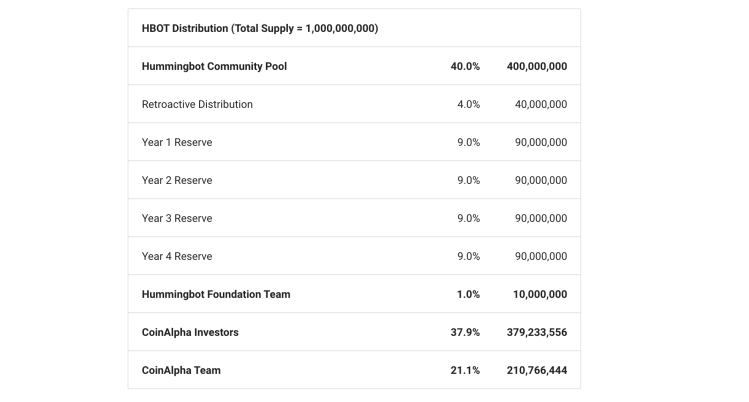Click the Retroactive Distribution row label
Image resolution: width=749 pixels, height=402 pixels.
tap(197, 104)
